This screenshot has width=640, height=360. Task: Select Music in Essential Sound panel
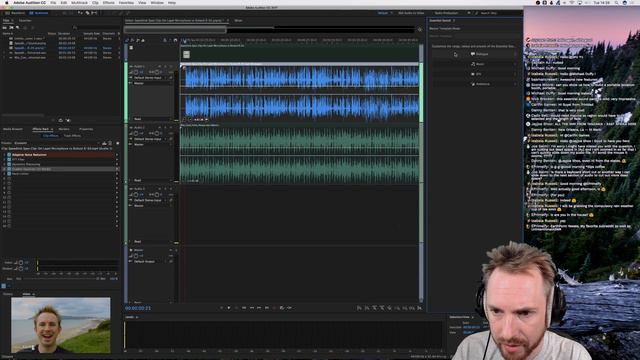click(x=474, y=64)
